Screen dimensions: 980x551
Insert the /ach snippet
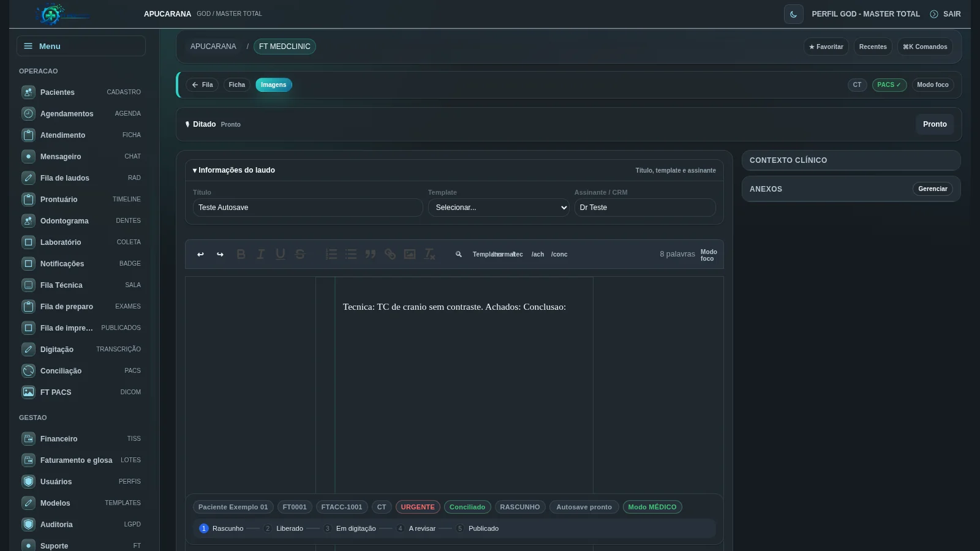538,255
